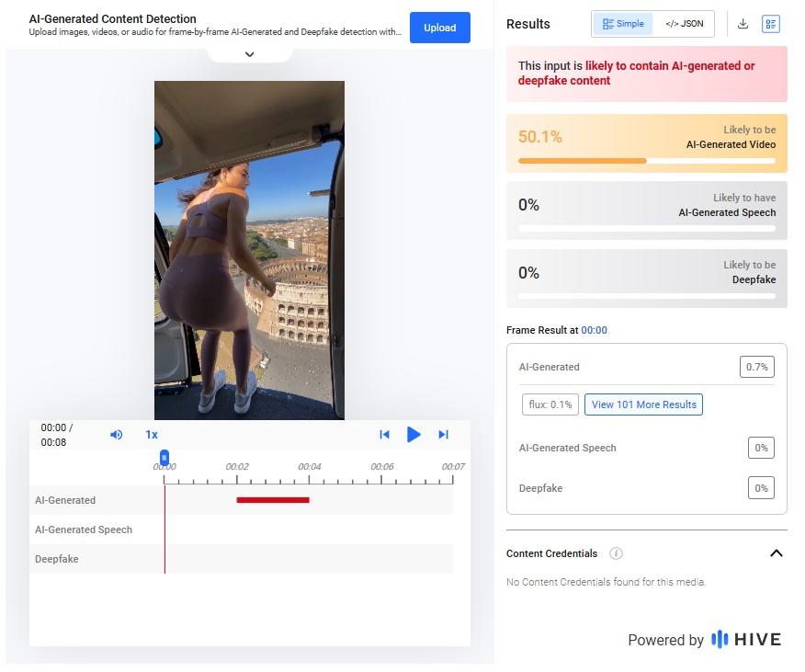Click the 0% Deepfake result card
805x672 pixels.
(x=646, y=279)
